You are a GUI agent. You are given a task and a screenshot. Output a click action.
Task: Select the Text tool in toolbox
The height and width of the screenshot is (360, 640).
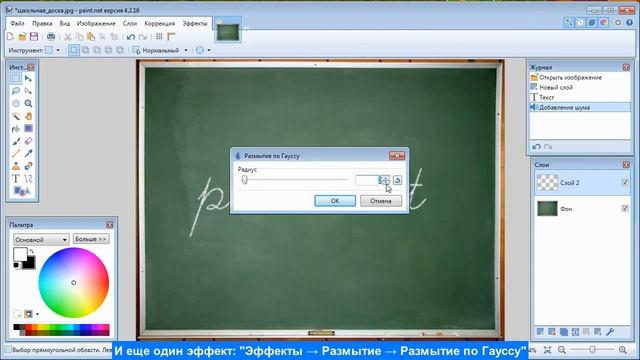[16, 179]
